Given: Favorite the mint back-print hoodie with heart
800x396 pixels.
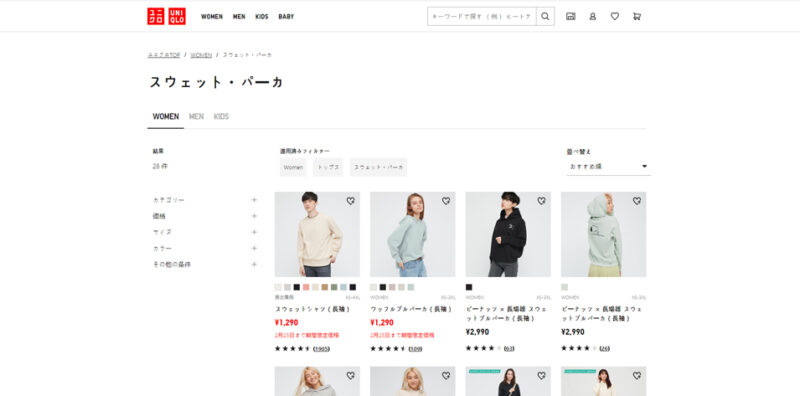Looking at the screenshot, I should 637,201.
